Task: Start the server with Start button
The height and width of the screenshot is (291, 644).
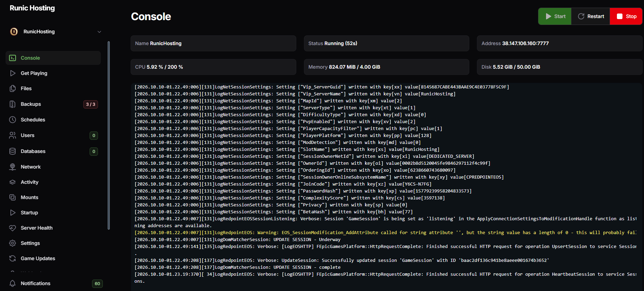Action: [x=555, y=16]
